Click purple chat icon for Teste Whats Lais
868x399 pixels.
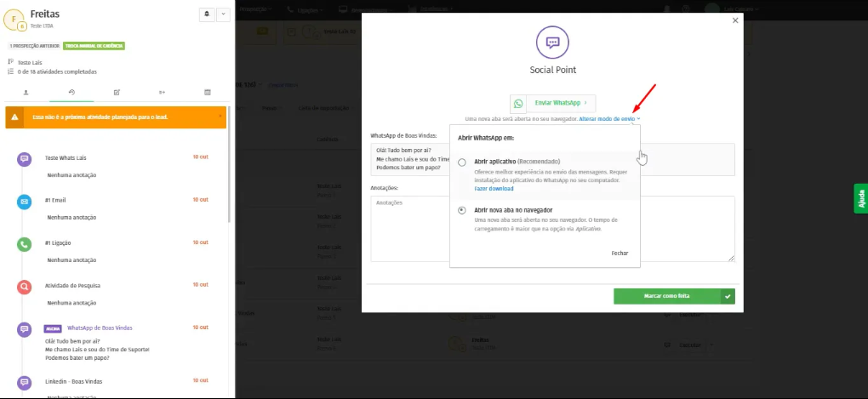24,159
